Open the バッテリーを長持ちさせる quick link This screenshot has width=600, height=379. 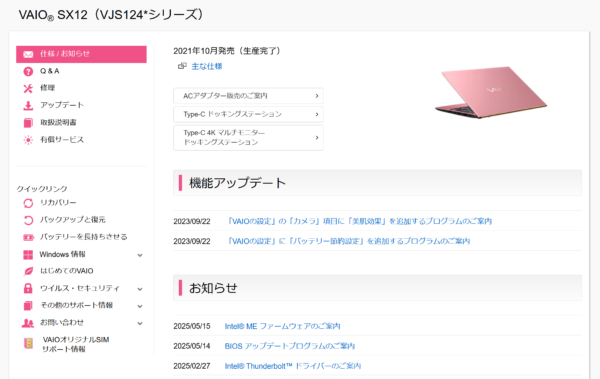click(83, 237)
